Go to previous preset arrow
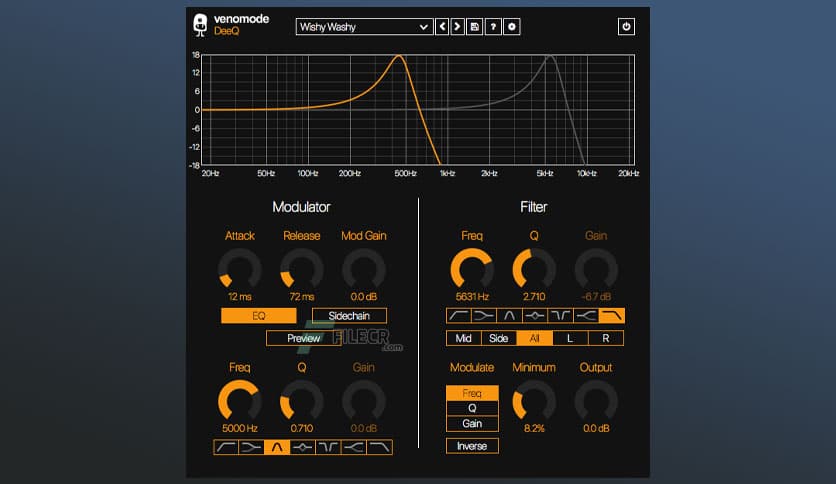836x484 pixels. (x=442, y=27)
